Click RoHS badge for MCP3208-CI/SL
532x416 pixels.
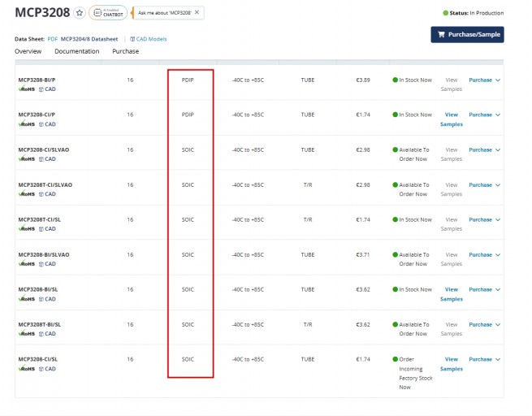tap(27, 369)
